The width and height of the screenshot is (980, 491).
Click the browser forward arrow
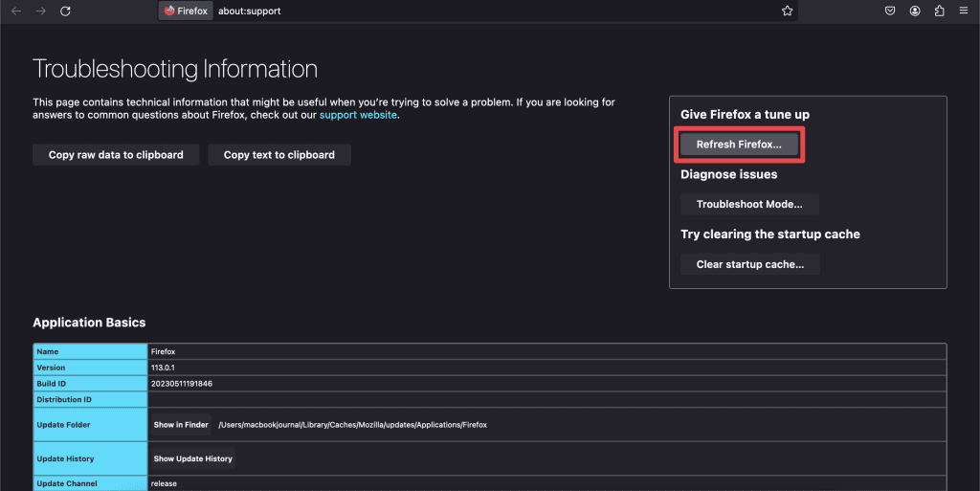click(40, 11)
